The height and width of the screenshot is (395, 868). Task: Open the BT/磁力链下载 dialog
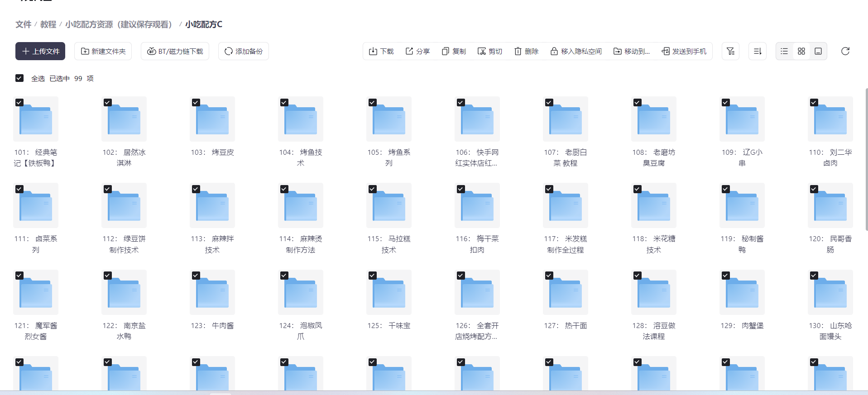[x=175, y=51]
